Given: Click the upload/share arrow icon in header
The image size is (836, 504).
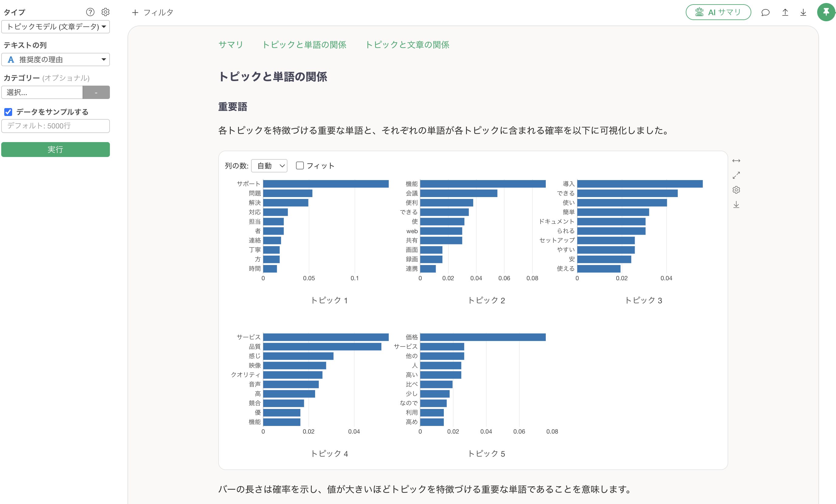Looking at the screenshot, I should [x=785, y=12].
